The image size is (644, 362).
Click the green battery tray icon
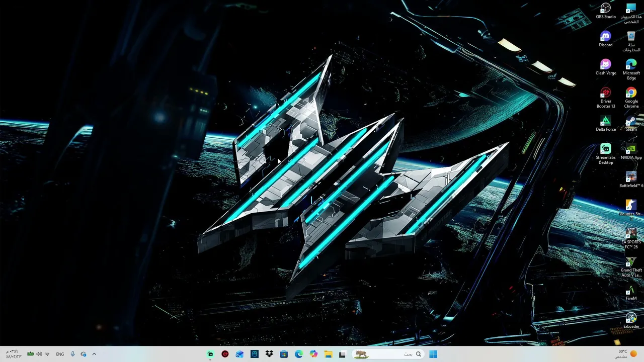coord(31,354)
